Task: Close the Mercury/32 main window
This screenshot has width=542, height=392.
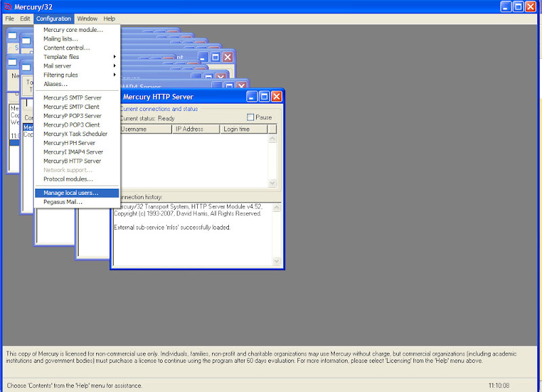Action: [530, 7]
